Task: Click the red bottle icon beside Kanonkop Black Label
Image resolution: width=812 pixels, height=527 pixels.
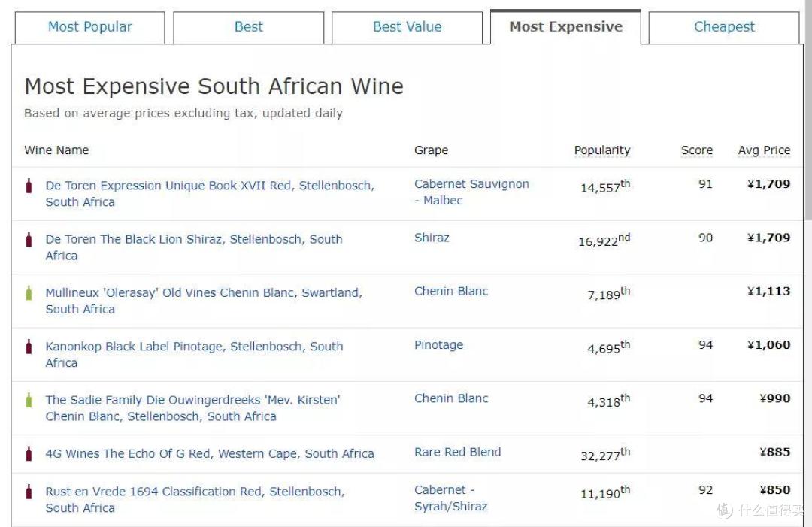Action: click(x=29, y=347)
